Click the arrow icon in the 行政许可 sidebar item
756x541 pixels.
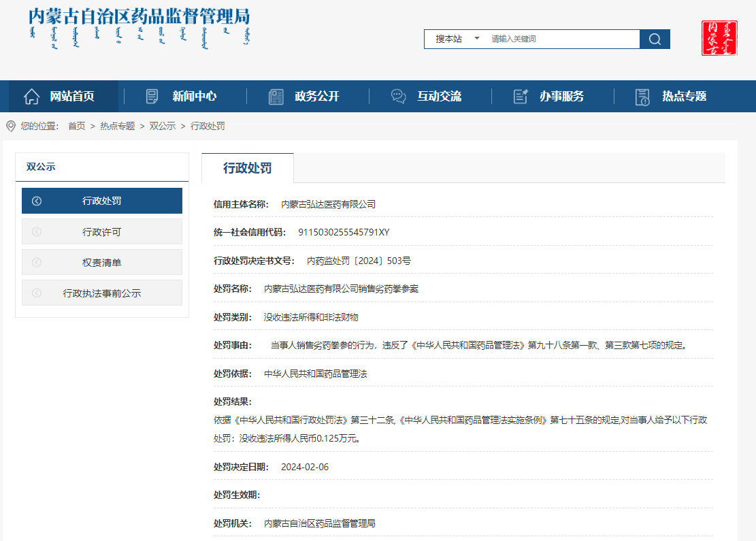pyautogui.click(x=37, y=232)
